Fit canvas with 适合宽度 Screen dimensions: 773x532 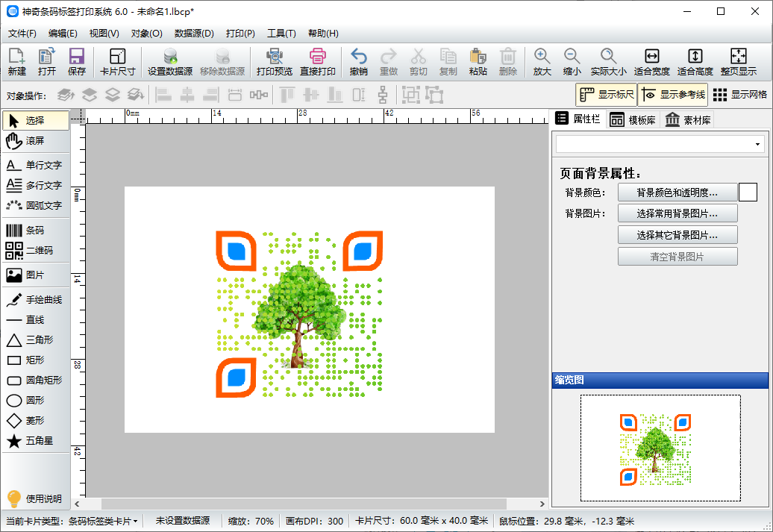pyautogui.click(x=651, y=62)
